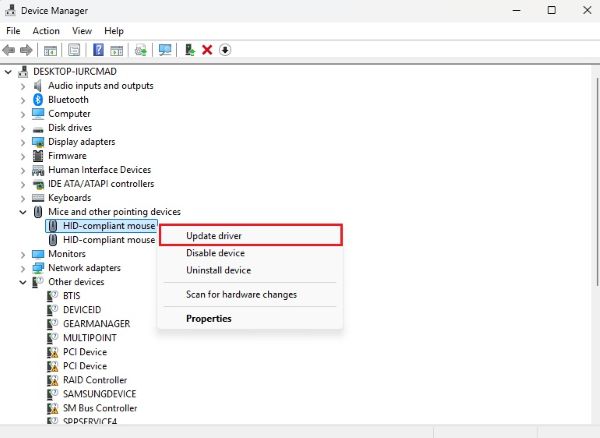Click the RAID Controller warning icon
The image size is (600, 438).
pyautogui.click(x=52, y=380)
